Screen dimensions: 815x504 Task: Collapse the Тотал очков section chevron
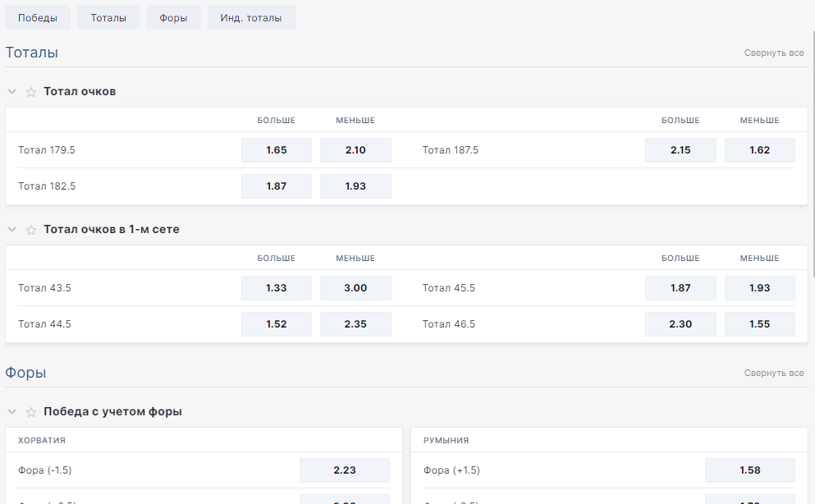pos(12,92)
